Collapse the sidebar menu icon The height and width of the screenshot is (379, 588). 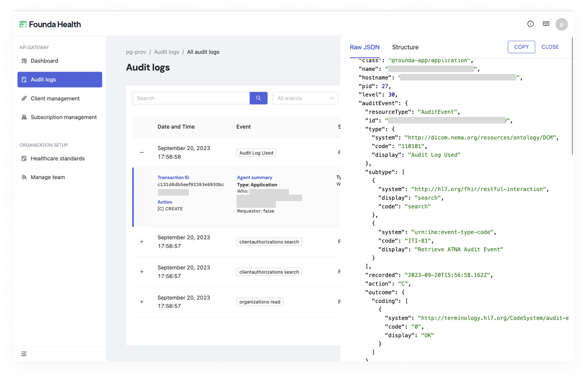point(24,354)
